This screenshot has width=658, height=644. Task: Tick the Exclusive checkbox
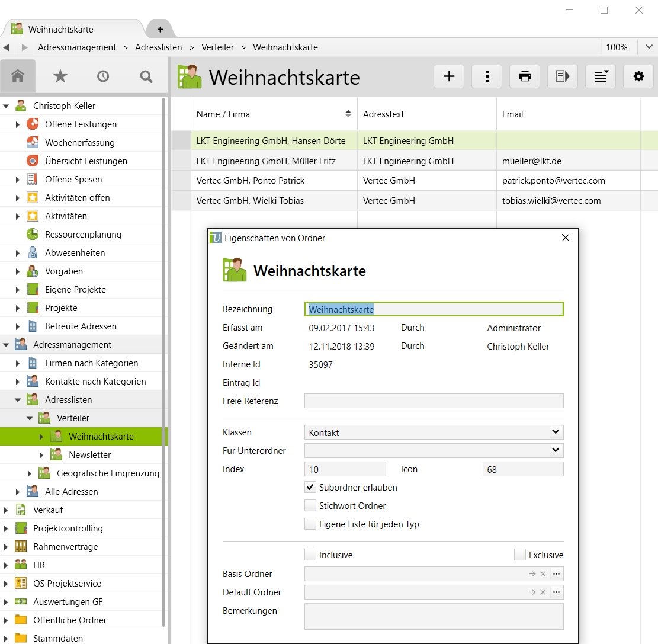click(520, 555)
